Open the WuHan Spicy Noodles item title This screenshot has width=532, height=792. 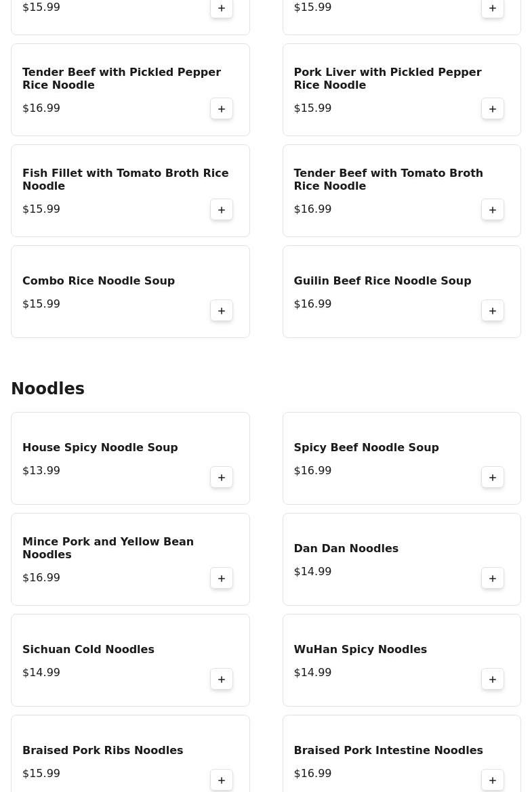361,650
